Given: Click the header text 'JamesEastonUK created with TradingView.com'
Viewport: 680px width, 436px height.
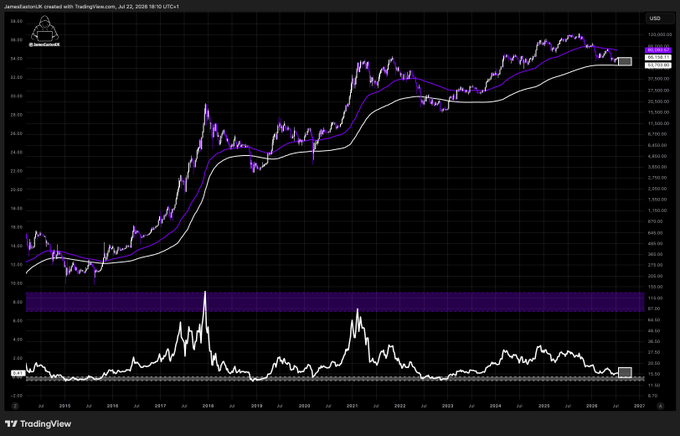Looking at the screenshot, I should tap(60, 7).
